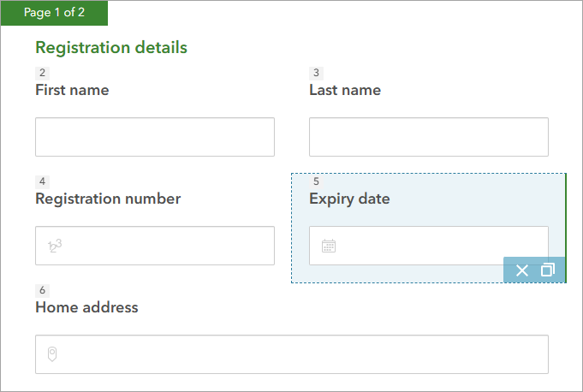Select the Last name question label
Image resolution: width=583 pixels, height=392 pixels.
[345, 90]
